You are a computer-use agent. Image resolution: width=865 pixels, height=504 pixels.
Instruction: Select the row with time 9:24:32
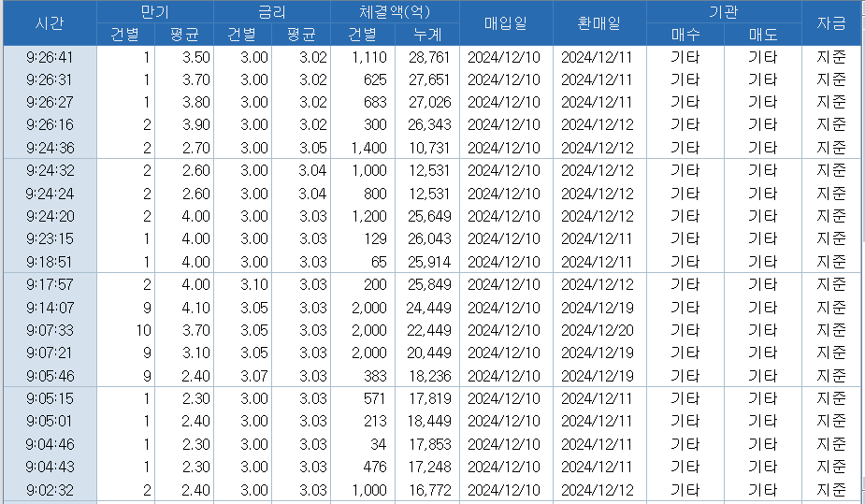coord(432,171)
